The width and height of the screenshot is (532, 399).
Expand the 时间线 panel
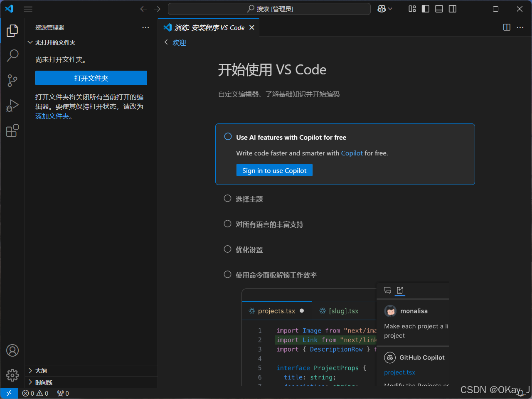(x=43, y=382)
